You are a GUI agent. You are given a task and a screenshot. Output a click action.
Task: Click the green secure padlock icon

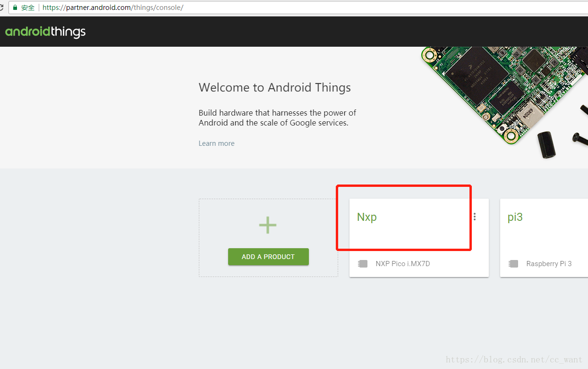tap(15, 8)
